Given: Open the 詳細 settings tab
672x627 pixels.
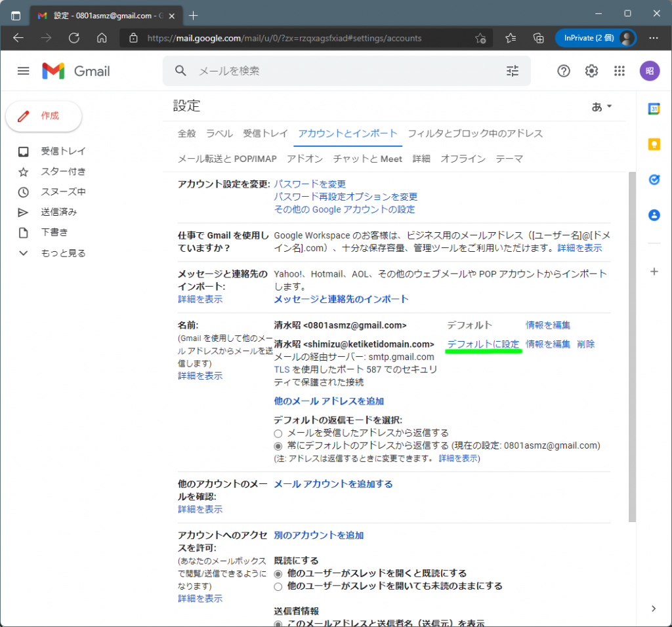Looking at the screenshot, I should 421,159.
